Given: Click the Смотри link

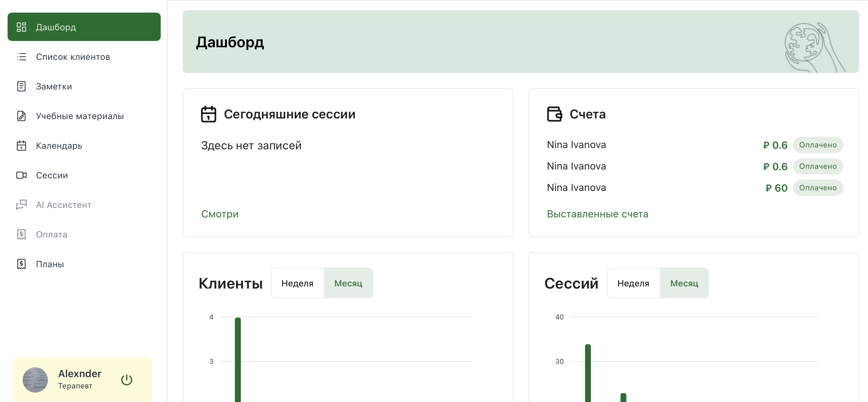Looking at the screenshot, I should tap(220, 214).
